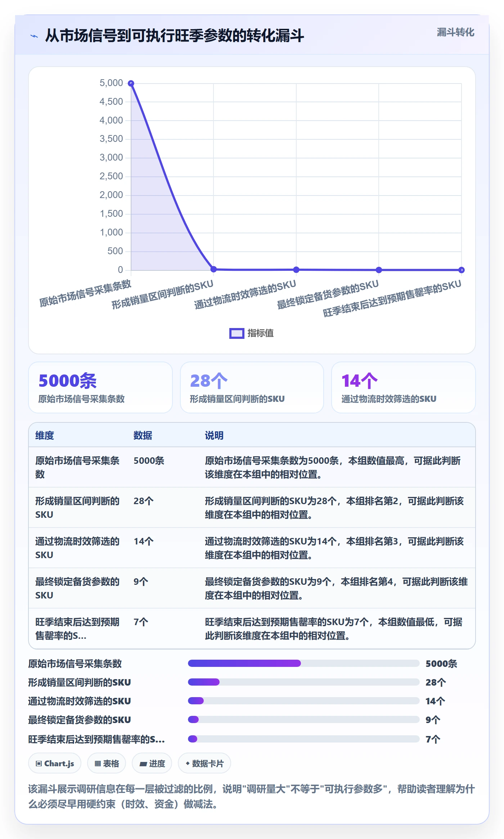Click the truncated 旺季结束后达到预期售罄率的S... table cell
This screenshot has height=839, width=504.
point(77,629)
